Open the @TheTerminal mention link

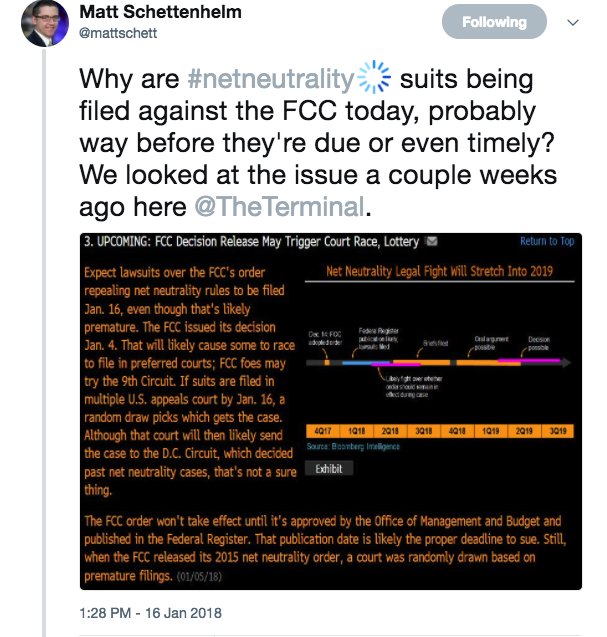pos(280,206)
